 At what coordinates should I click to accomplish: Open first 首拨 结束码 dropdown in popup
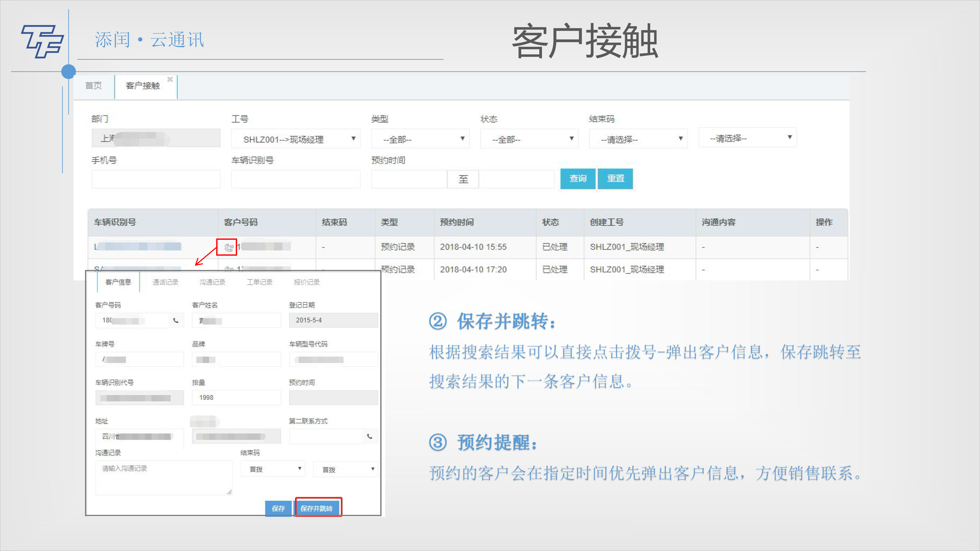point(273,469)
